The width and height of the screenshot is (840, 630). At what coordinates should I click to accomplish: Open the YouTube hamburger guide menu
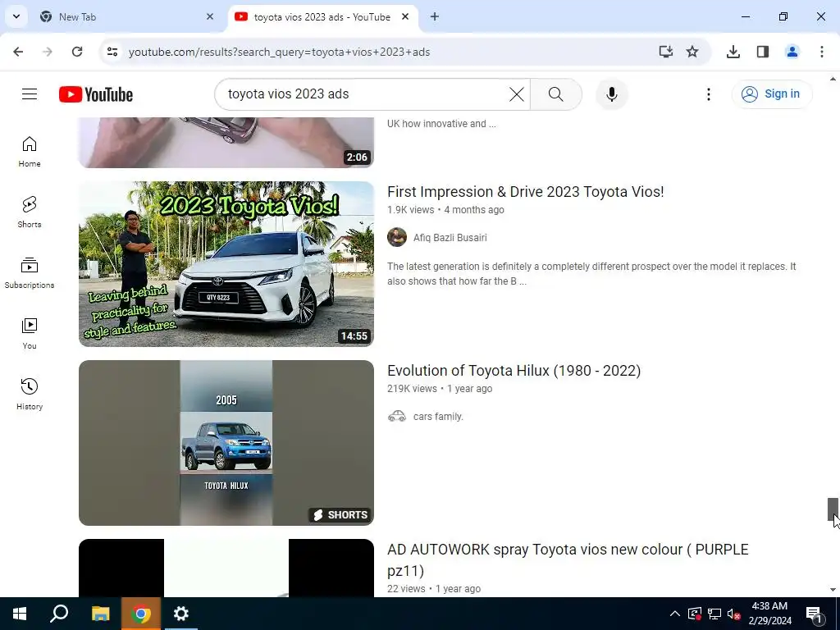[30, 94]
